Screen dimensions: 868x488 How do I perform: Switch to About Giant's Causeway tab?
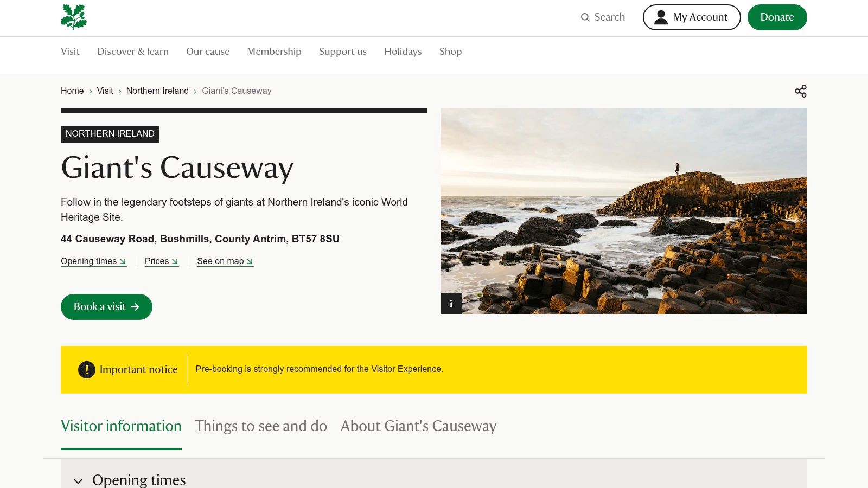[418, 426]
